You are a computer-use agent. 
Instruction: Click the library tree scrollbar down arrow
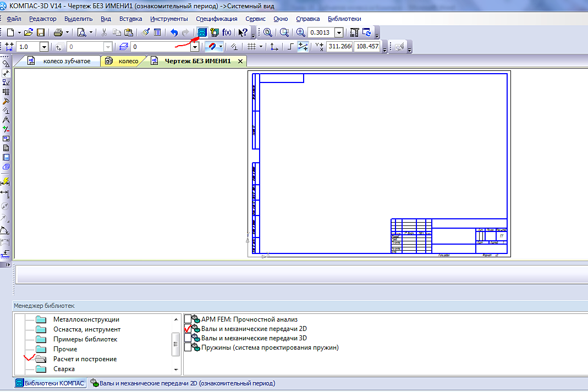176,369
